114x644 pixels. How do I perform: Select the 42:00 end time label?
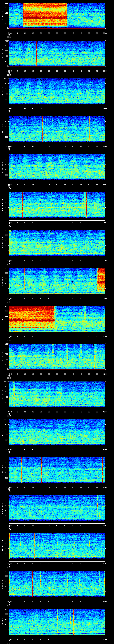(105, 412)
